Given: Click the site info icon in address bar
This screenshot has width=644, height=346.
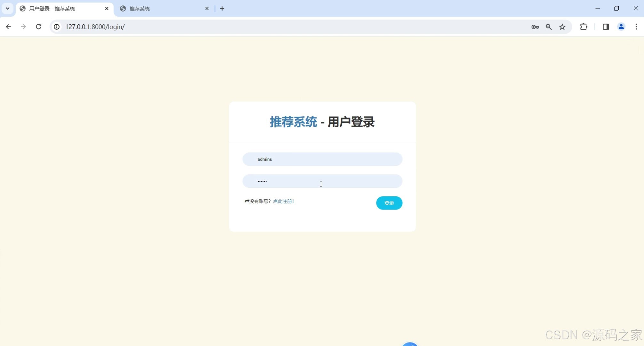Looking at the screenshot, I should click(x=57, y=27).
